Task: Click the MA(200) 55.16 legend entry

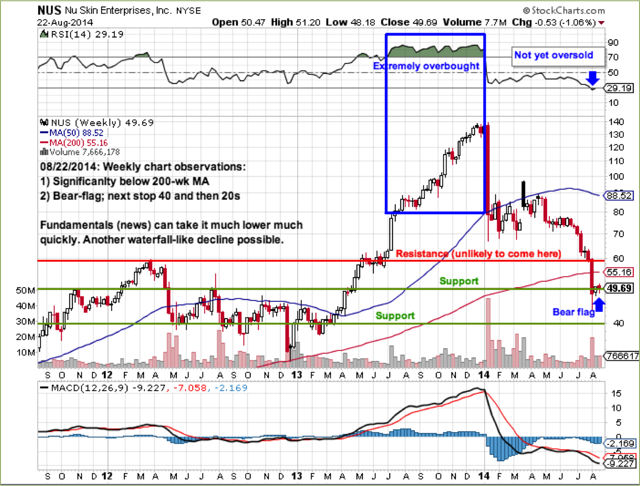Action: pos(78,143)
